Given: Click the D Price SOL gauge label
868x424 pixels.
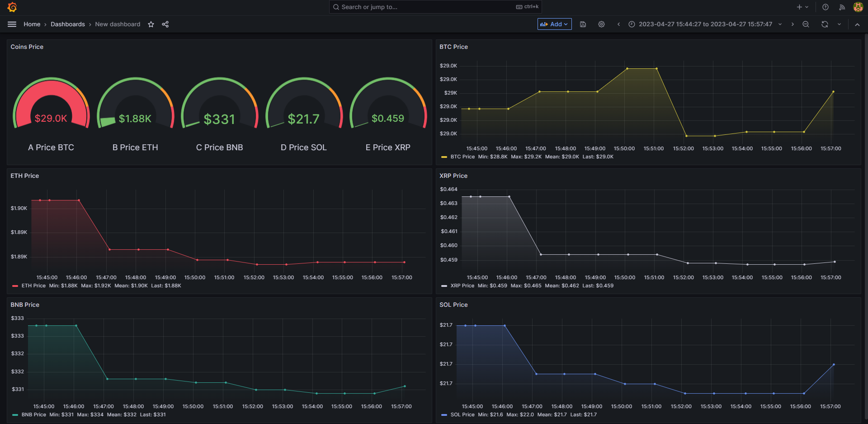Looking at the screenshot, I should click(x=304, y=148).
